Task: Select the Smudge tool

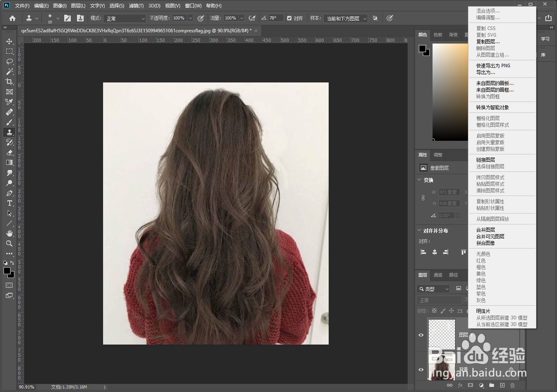Action: 9,173
